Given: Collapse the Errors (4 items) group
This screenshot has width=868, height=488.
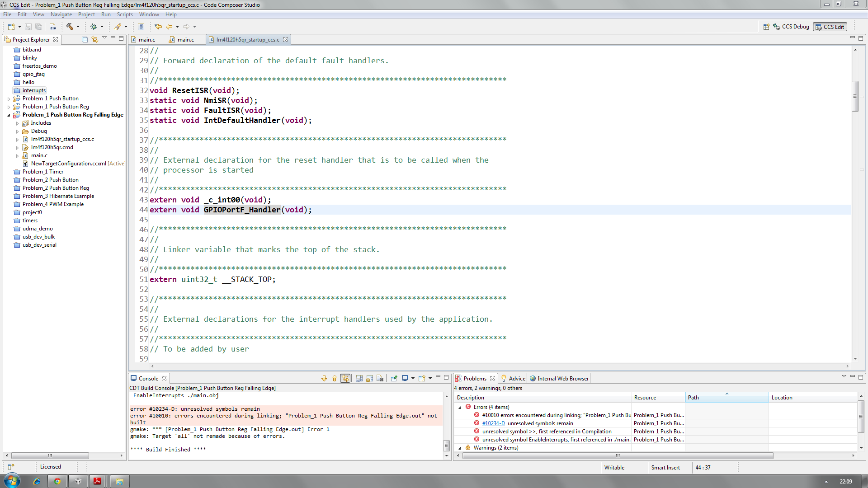Looking at the screenshot, I should coord(460,407).
